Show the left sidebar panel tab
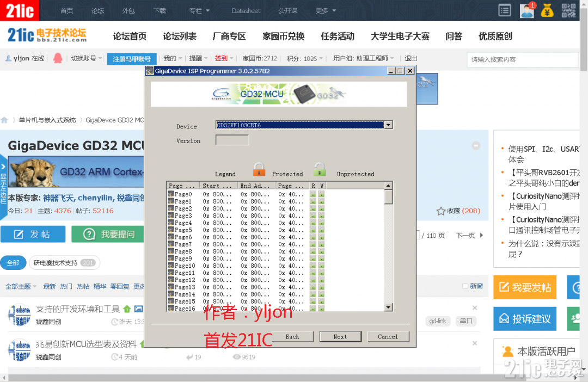 (3, 187)
